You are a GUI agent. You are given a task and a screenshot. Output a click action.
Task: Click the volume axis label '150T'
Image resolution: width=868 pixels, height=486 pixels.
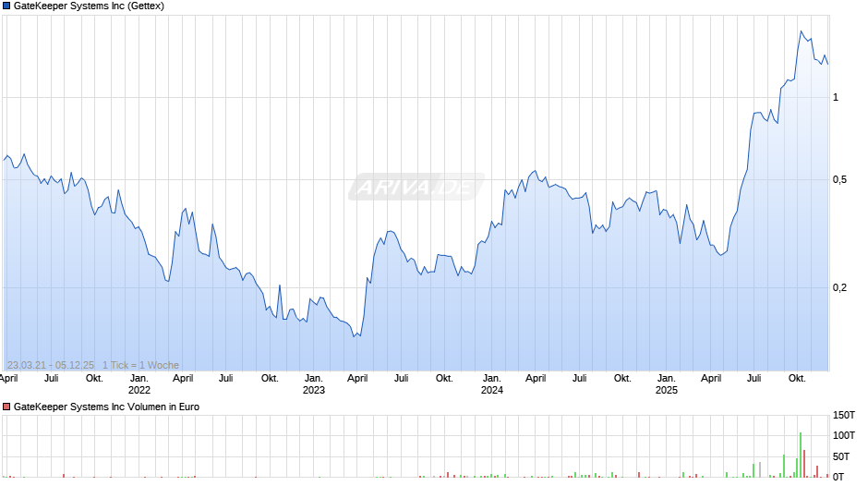tap(844, 415)
